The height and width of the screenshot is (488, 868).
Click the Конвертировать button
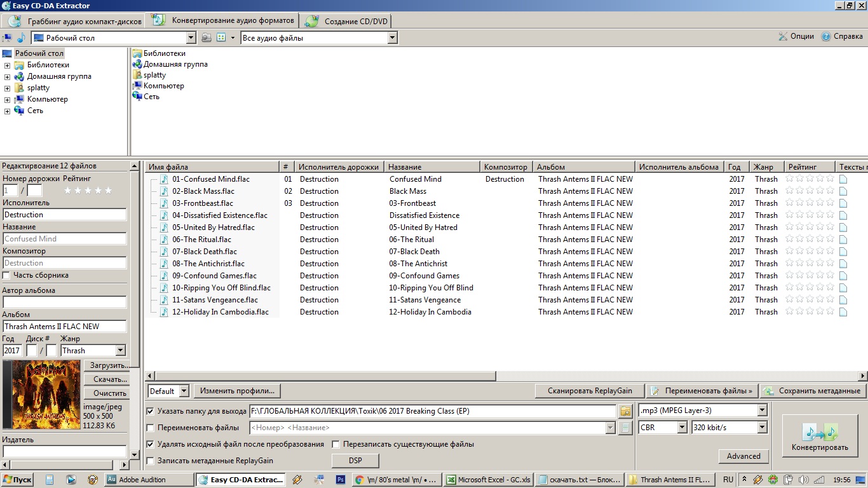pyautogui.click(x=820, y=435)
